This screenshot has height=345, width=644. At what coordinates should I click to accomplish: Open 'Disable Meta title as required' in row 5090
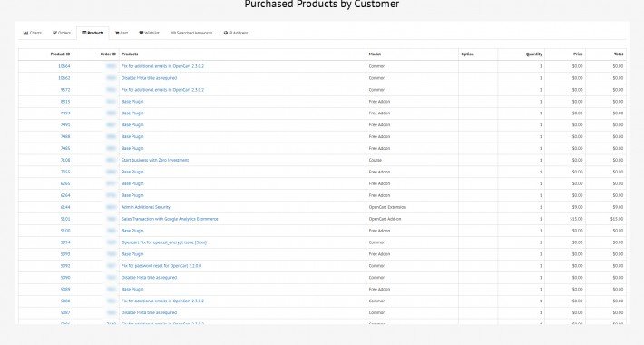coord(149,278)
